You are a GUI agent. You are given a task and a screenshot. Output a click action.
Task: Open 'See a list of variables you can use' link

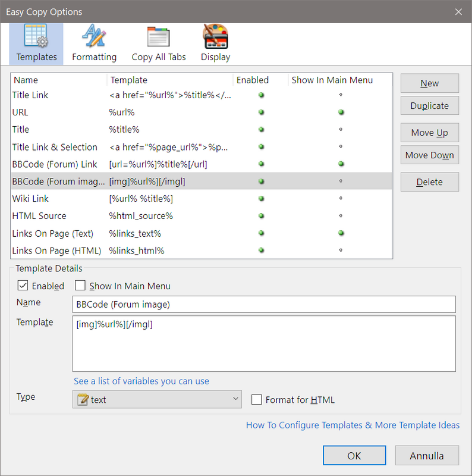pos(141,381)
